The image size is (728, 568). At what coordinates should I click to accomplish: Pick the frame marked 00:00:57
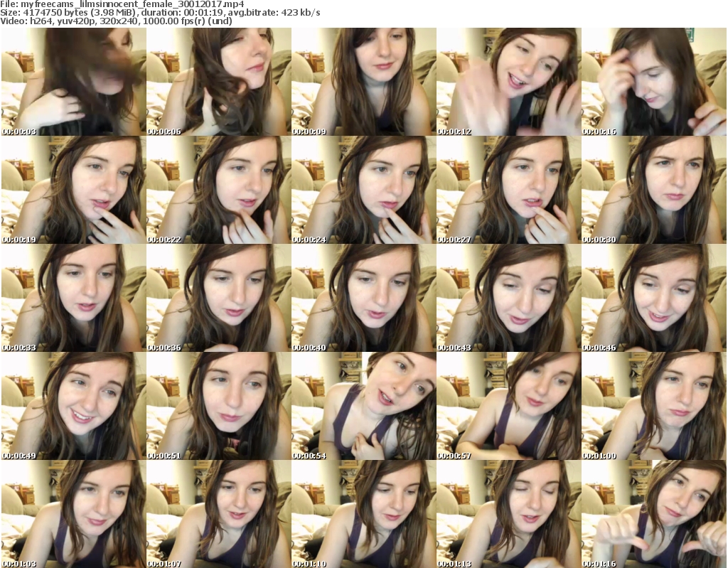pyautogui.click(x=509, y=407)
